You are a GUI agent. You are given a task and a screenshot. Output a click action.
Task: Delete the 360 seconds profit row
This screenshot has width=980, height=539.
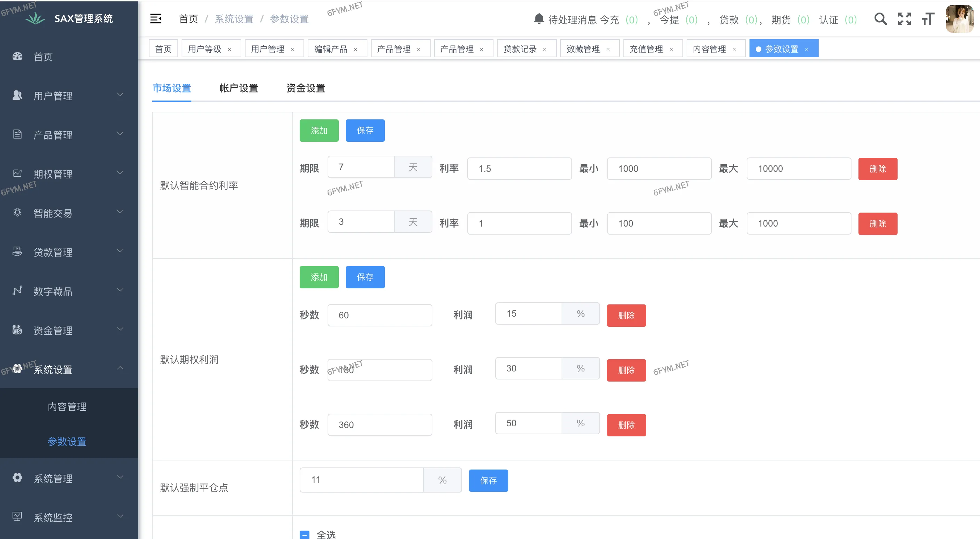tap(626, 425)
